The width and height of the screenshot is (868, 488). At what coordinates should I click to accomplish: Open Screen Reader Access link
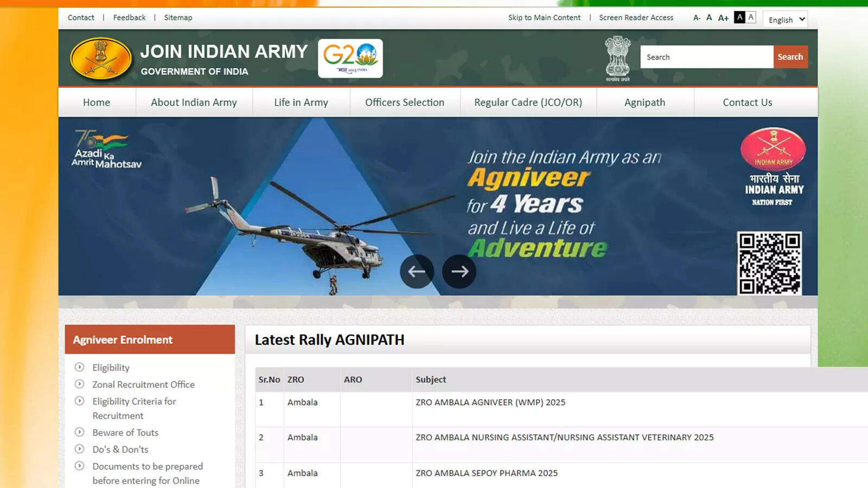[636, 17]
